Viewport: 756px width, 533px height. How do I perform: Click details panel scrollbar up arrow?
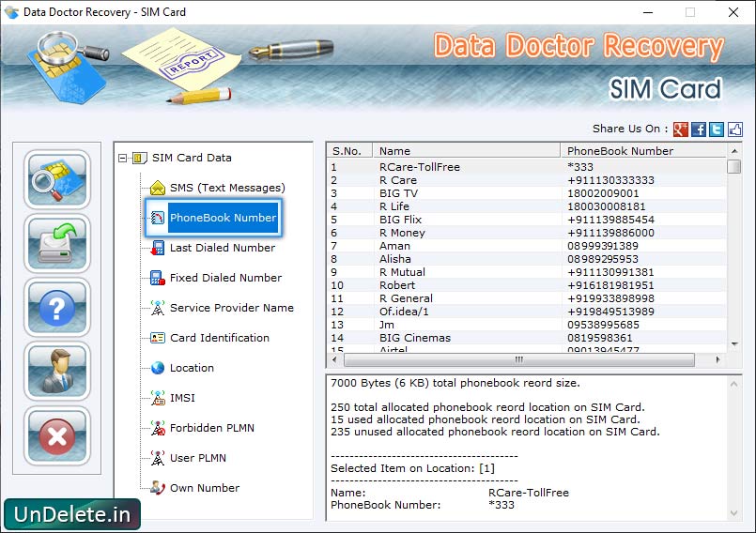point(733,384)
